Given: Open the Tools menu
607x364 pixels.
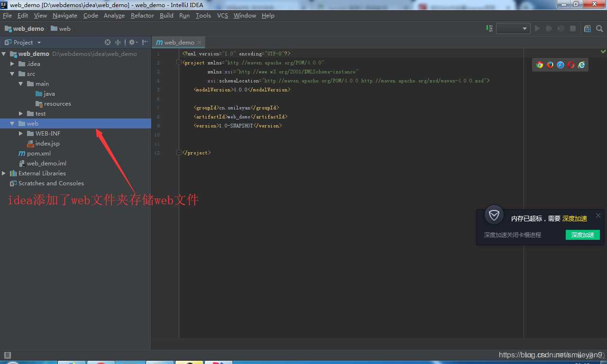Looking at the screenshot, I should pyautogui.click(x=203, y=16).
